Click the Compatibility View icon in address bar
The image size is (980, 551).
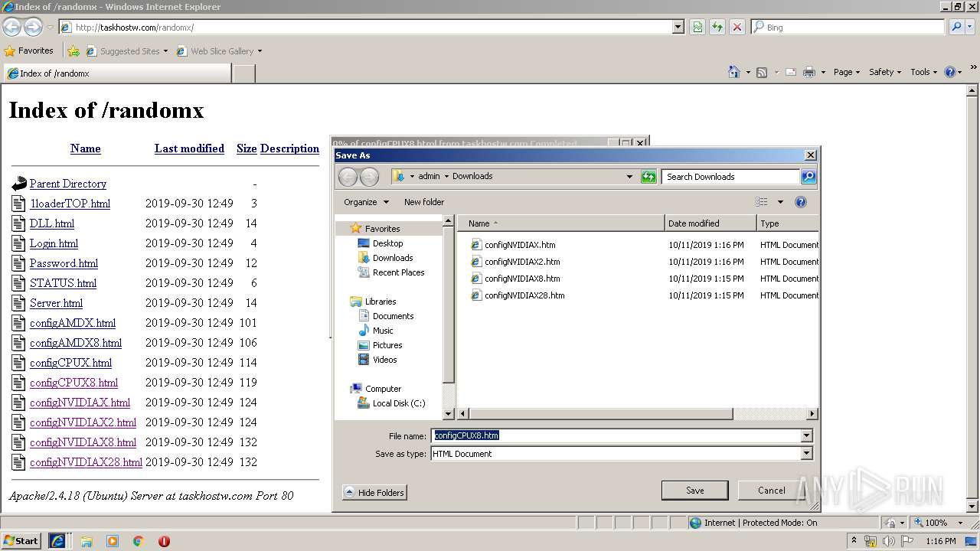[697, 27]
